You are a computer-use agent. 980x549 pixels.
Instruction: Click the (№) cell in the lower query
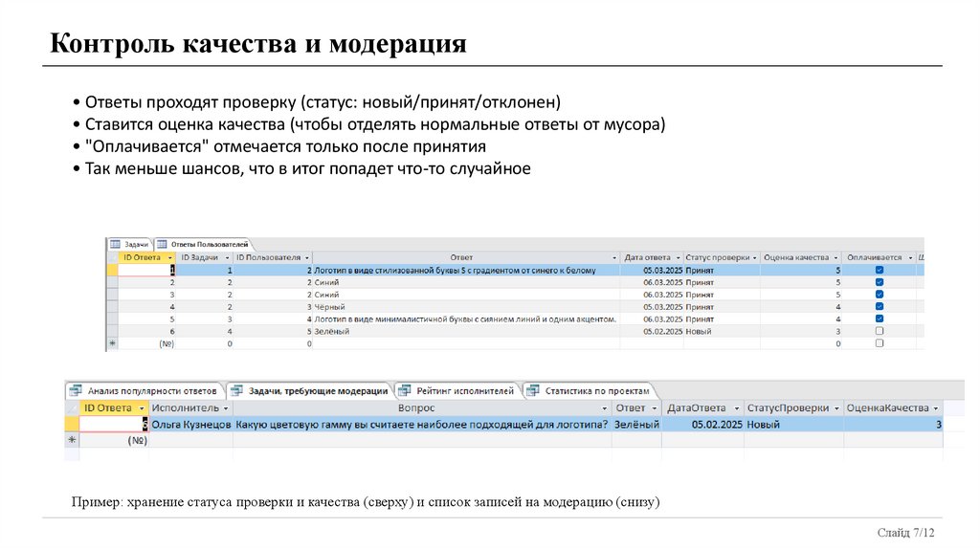click(x=115, y=440)
